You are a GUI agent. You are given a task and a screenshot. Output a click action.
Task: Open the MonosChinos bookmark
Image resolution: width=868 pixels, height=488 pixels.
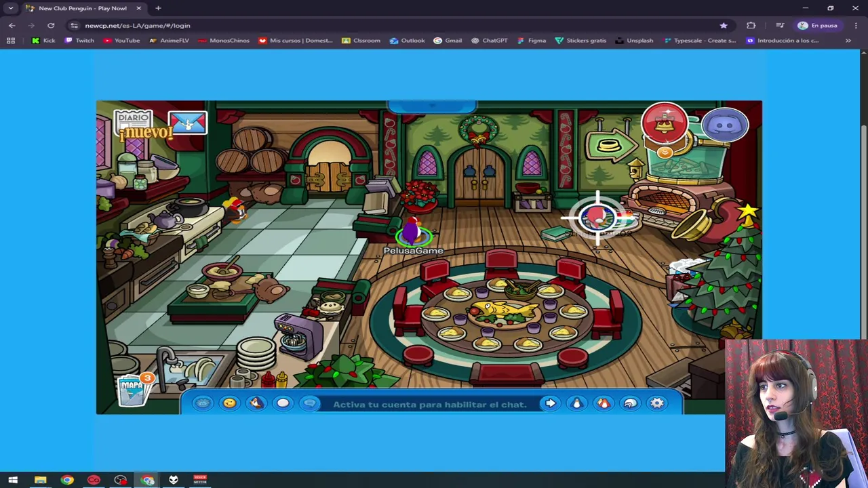[x=224, y=41]
